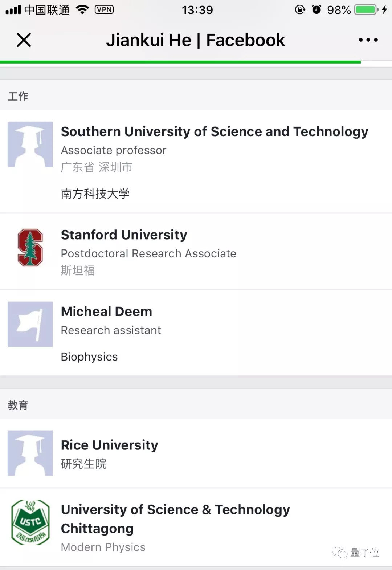Tap the Micheal Deem flag icon
The height and width of the screenshot is (570, 392).
[x=30, y=324]
